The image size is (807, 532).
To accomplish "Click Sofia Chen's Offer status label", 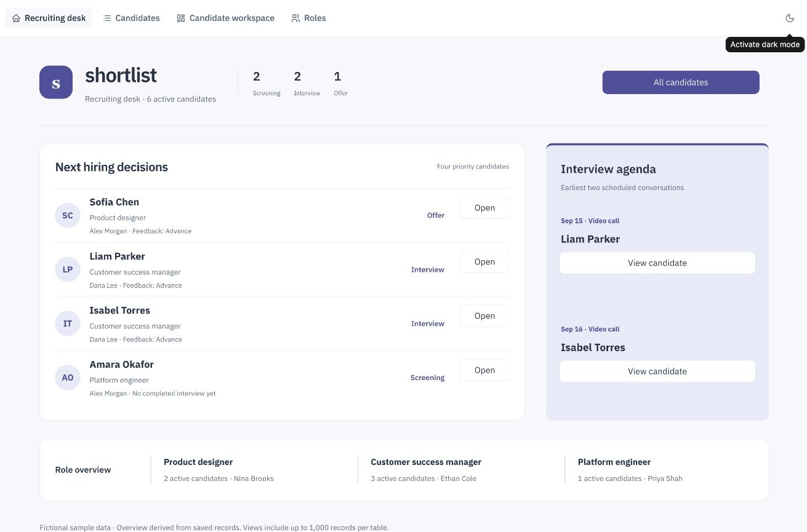I will [436, 215].
